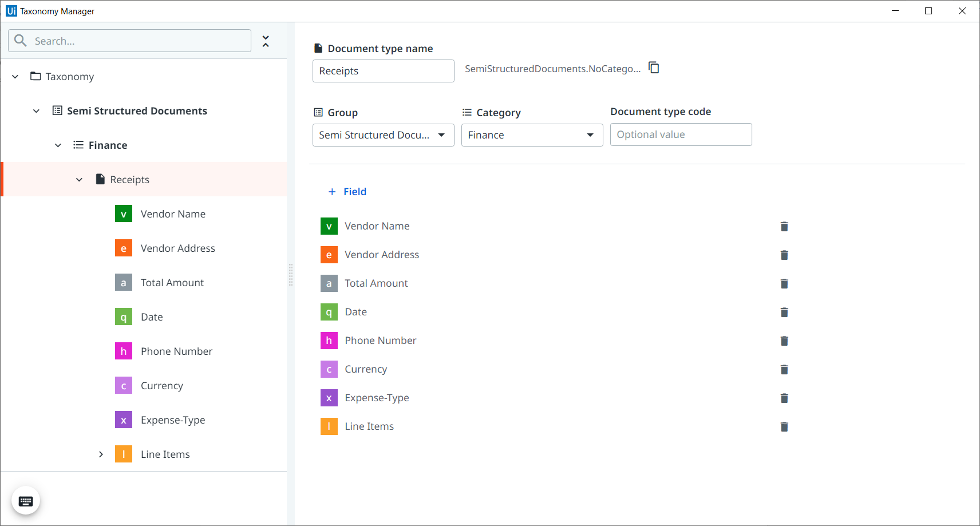Collapse the Receipts tree node
Screen dimensions: 980x526
click(x=79, y=180)
